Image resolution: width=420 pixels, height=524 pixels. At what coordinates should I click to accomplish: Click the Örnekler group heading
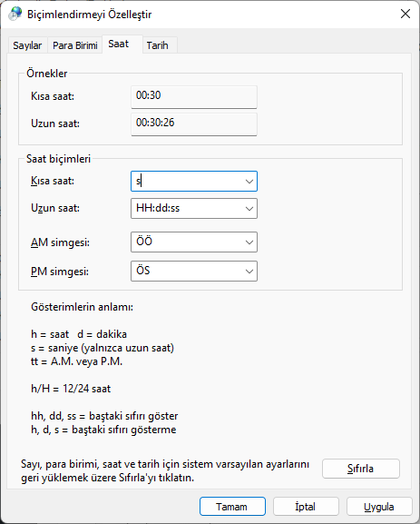click(x=47, y=74)
